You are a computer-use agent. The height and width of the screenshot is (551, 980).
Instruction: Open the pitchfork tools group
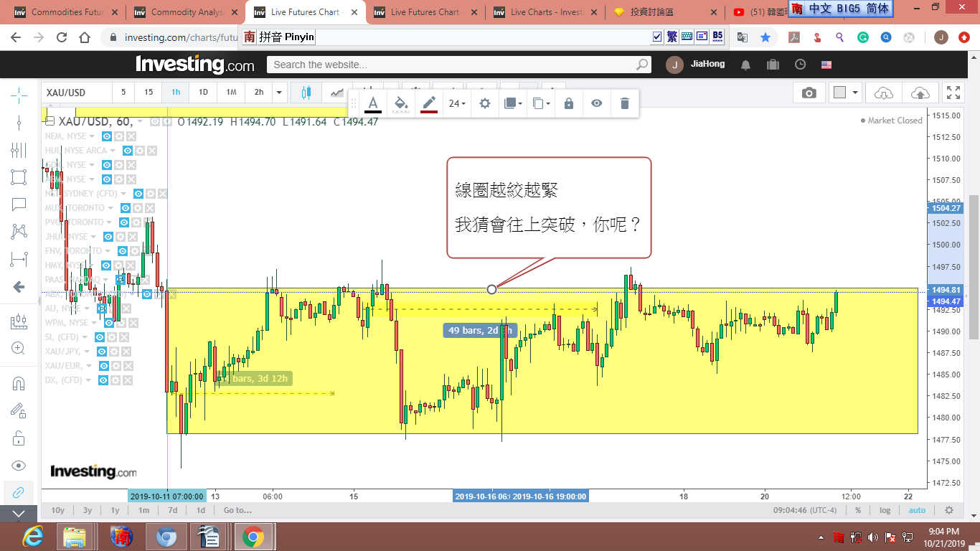tap(19, 150)
